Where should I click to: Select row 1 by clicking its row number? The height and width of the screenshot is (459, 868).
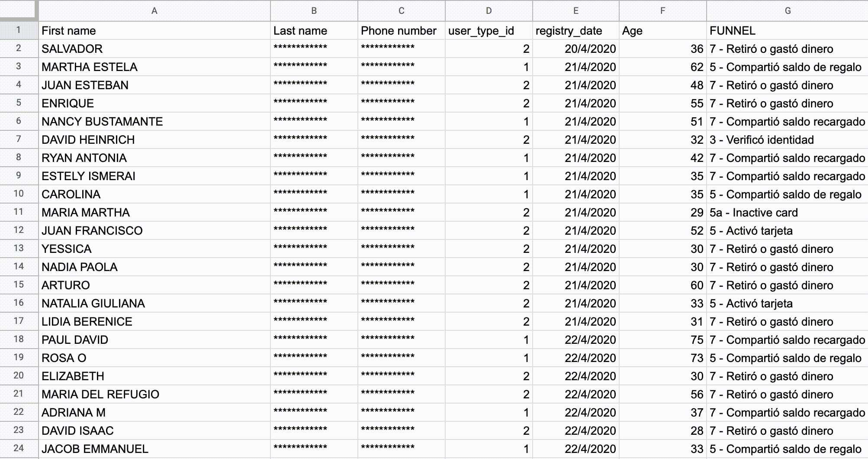pos(19,31)
